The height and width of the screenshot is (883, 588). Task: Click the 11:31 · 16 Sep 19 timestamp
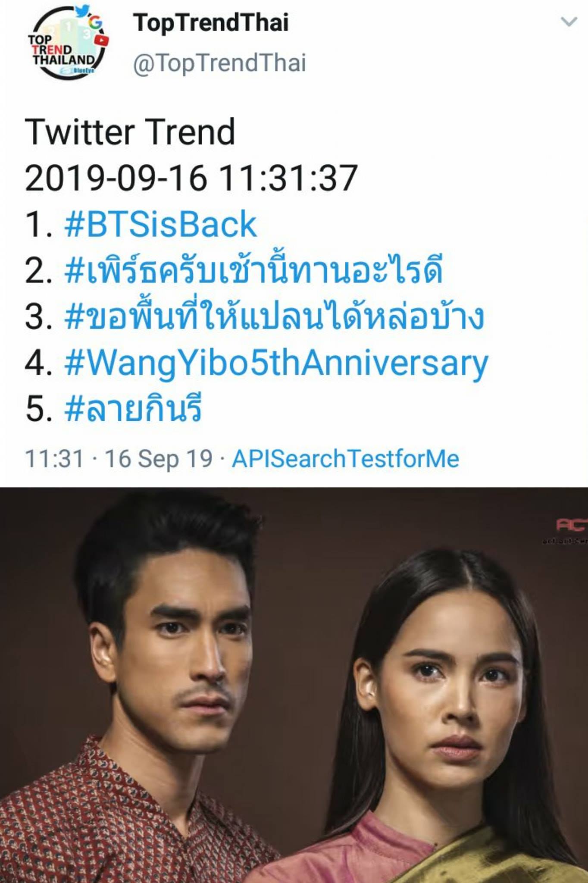click(x=119, y=458)
